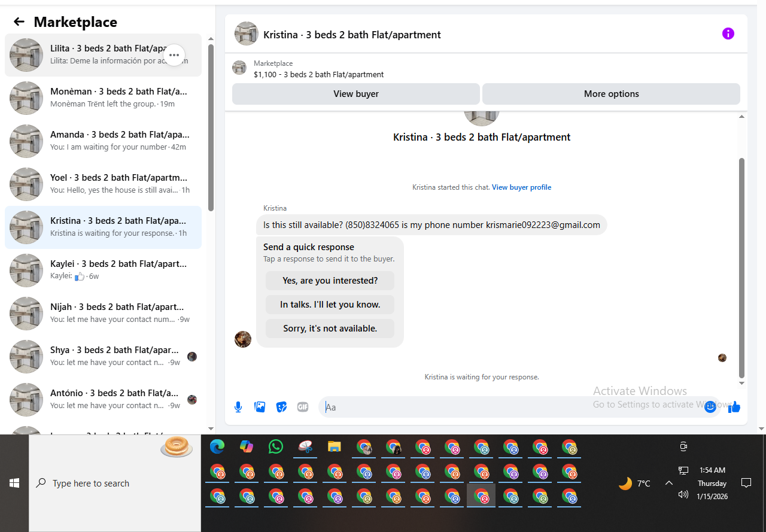Screen dimensions: 766x532
Task: Show hidden system tray icons
Action: [669, 483]
